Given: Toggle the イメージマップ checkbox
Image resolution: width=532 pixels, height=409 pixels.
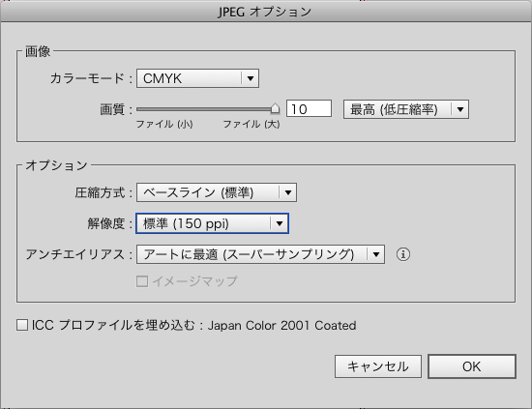Looking at the screenshot, I should (142, 281).
